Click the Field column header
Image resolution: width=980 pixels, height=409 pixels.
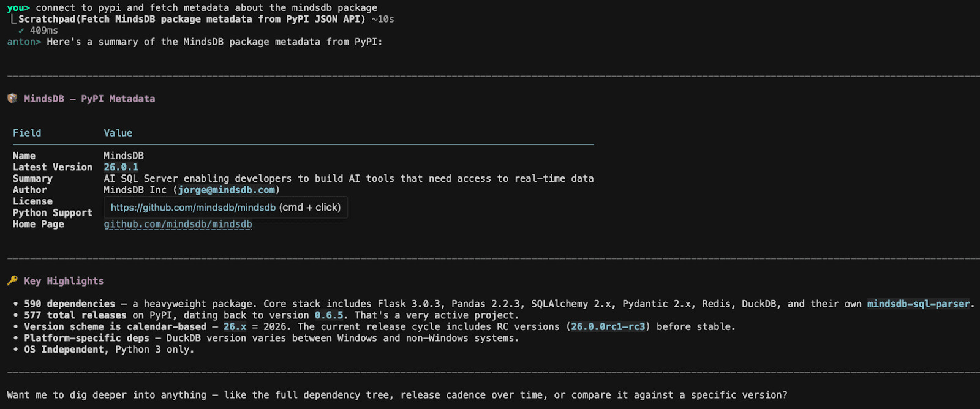coord(27,133)
